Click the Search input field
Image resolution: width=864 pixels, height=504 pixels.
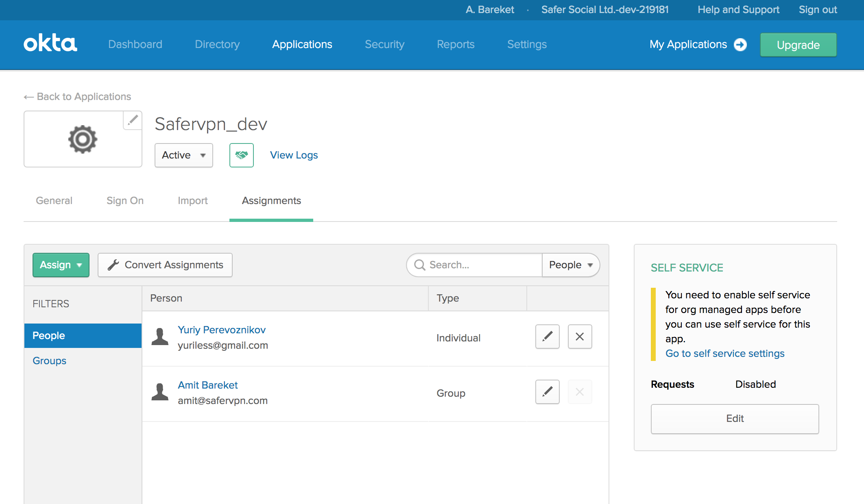(x=474, y=265)
